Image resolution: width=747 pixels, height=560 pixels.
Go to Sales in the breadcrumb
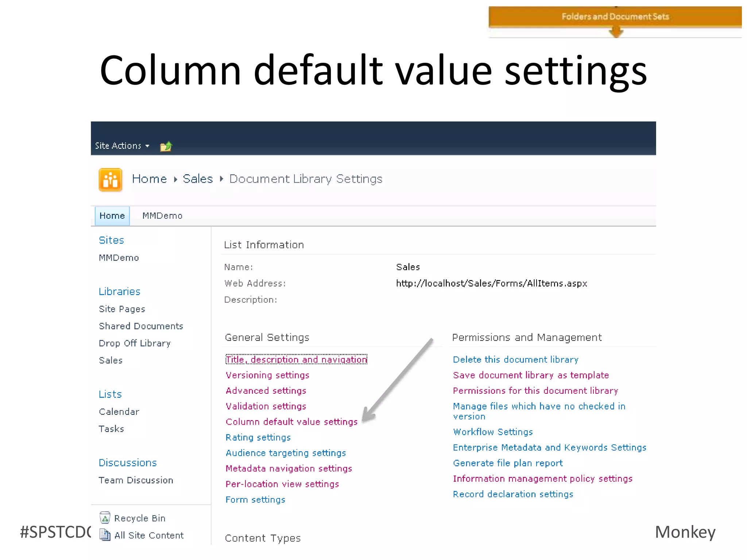[x=198, y=179]
